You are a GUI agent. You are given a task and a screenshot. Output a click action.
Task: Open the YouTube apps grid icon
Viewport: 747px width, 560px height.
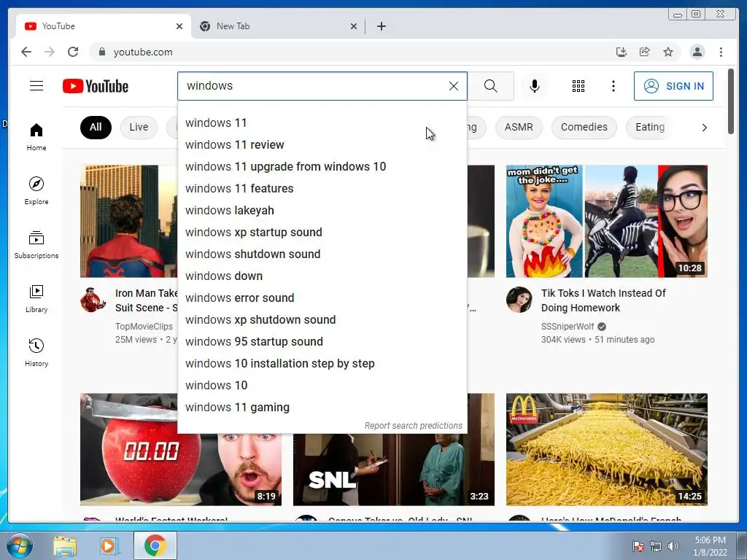click(x=578, y=86)
